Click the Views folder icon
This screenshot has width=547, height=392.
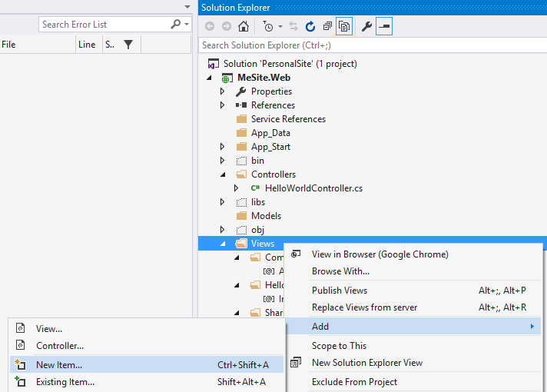click(241, 244)
